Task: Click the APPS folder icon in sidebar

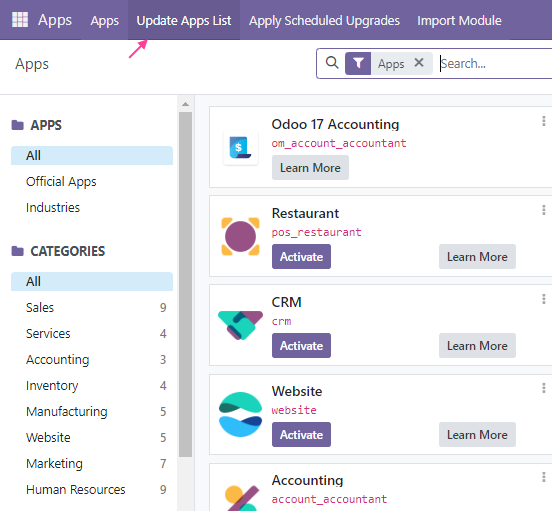Action: coord(17,125)
